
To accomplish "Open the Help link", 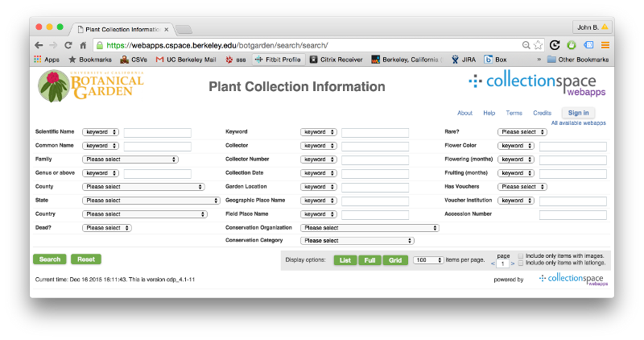I will pyautogui.click(x=489, y=113).
